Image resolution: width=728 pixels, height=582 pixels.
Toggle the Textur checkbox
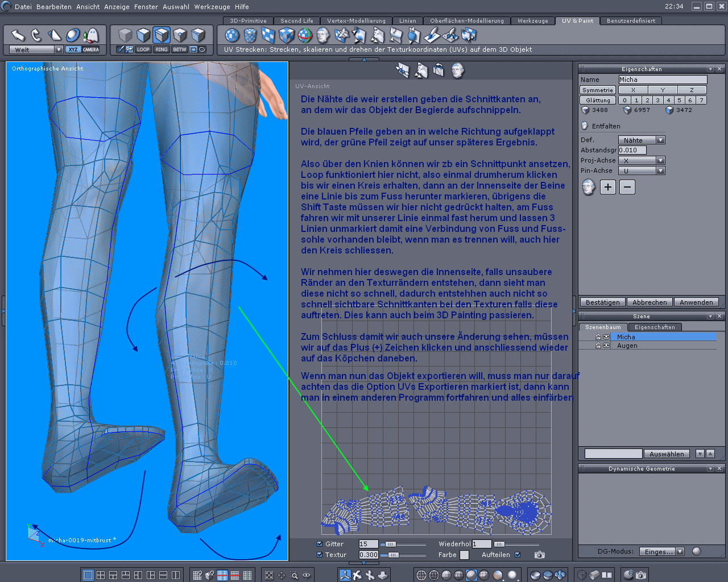pos(320,555)
